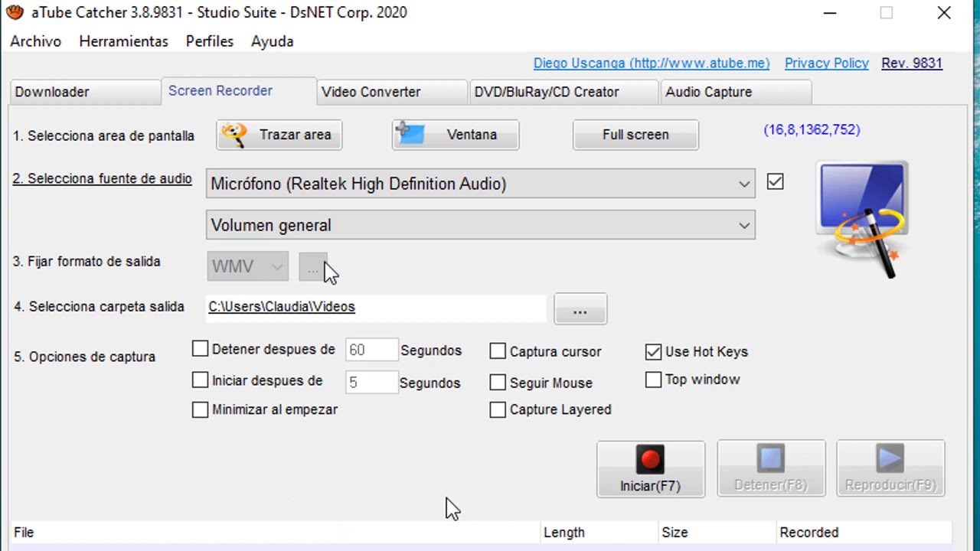
Task: Click the Detener(F8) stop button
Action: (771, 469)
